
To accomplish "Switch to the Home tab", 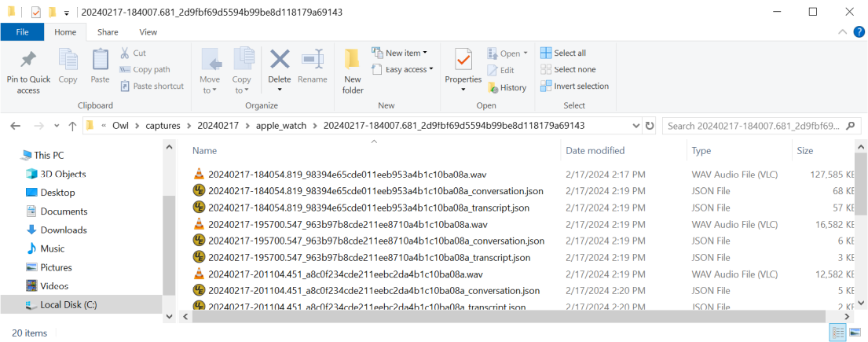I will tap(65, 32).
